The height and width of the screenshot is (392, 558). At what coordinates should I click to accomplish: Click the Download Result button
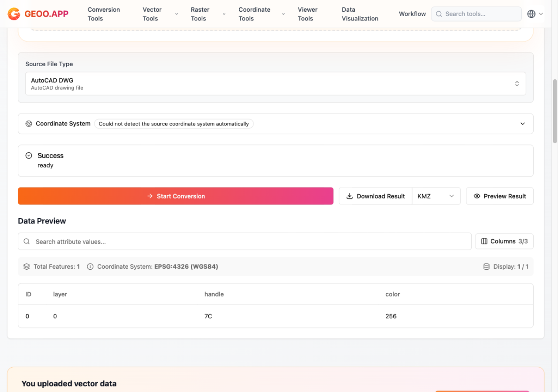[375, 196]
